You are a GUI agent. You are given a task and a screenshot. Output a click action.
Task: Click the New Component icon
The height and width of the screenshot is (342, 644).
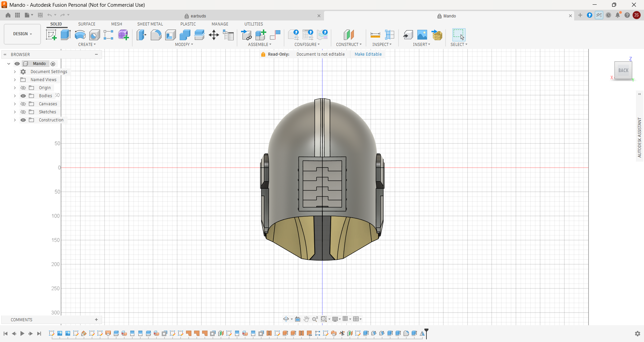[x=261, y=35]
